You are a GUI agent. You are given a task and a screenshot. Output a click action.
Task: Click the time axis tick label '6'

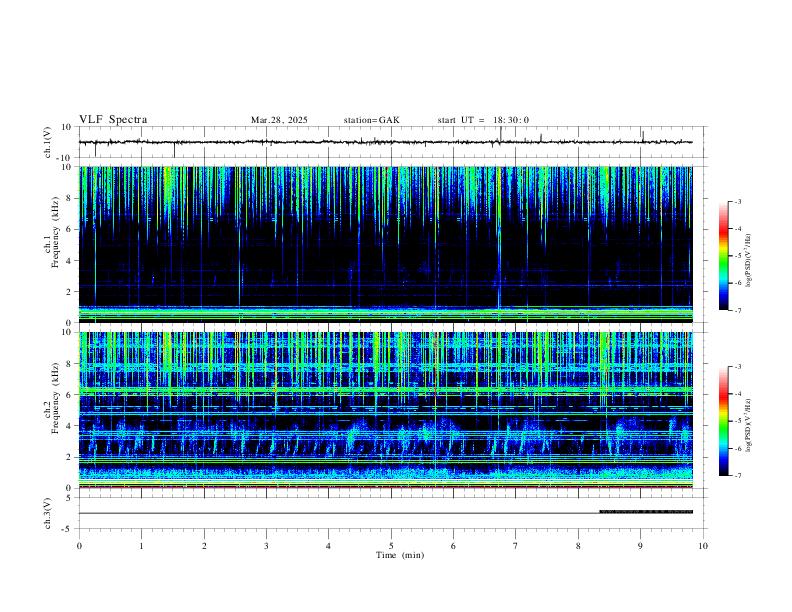(x=454, y=546)
